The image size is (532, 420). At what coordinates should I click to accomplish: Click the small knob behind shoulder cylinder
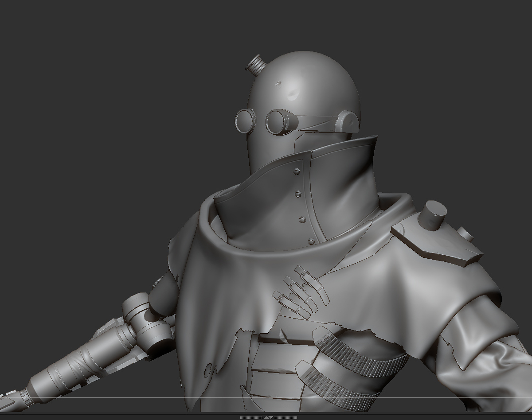(465, 234)
